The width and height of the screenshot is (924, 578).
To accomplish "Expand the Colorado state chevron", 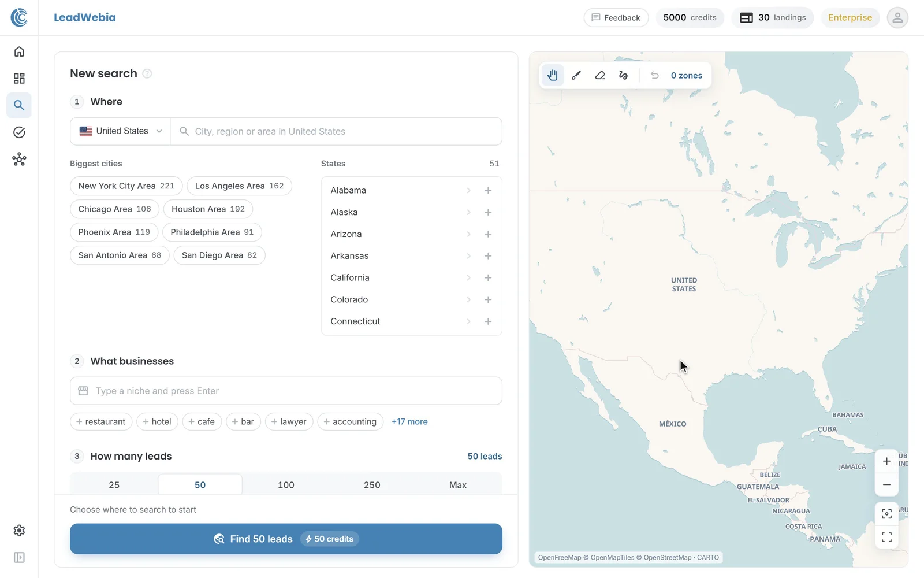I will [x=468, y=299].
